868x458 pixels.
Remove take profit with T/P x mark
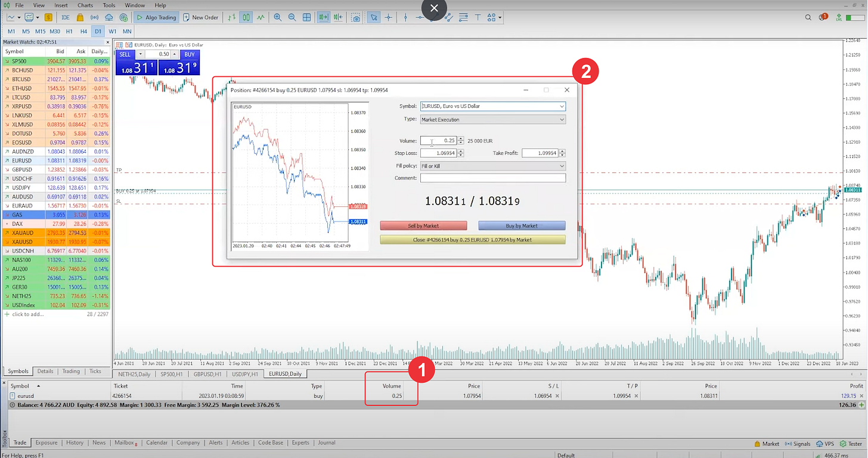click(635, 396)
